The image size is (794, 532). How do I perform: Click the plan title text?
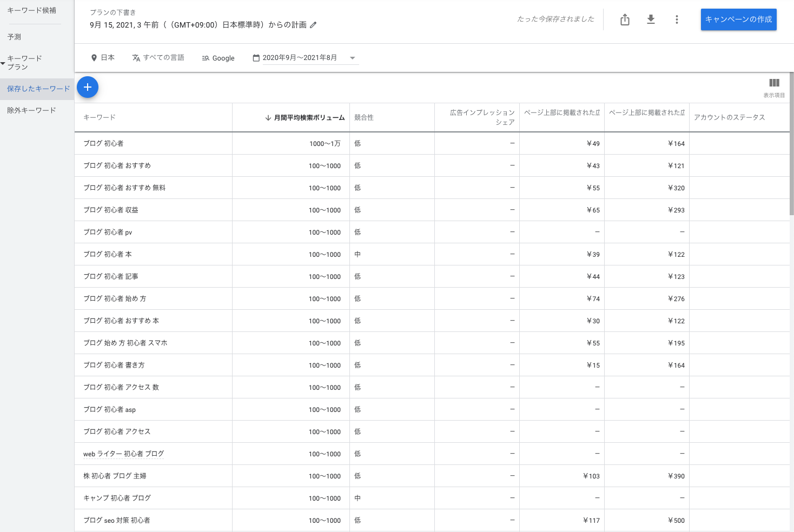(x=199, y=25)
